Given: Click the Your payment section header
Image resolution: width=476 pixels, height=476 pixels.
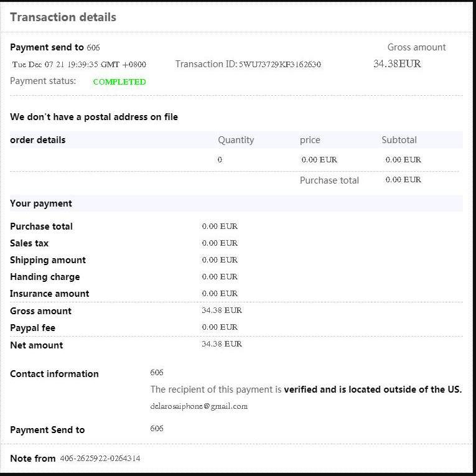Looking at the screenshot, I should pos(41,203).
